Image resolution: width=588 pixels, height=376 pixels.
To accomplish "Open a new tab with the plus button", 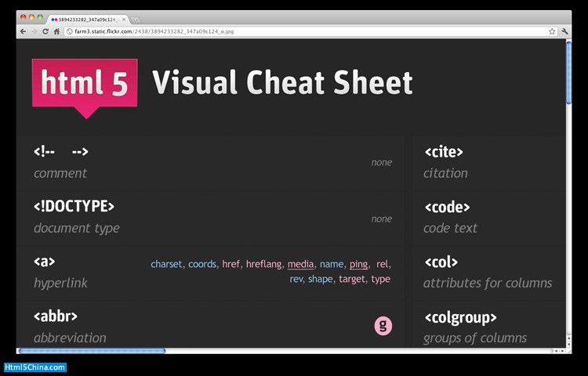I will tap(136, 19).
